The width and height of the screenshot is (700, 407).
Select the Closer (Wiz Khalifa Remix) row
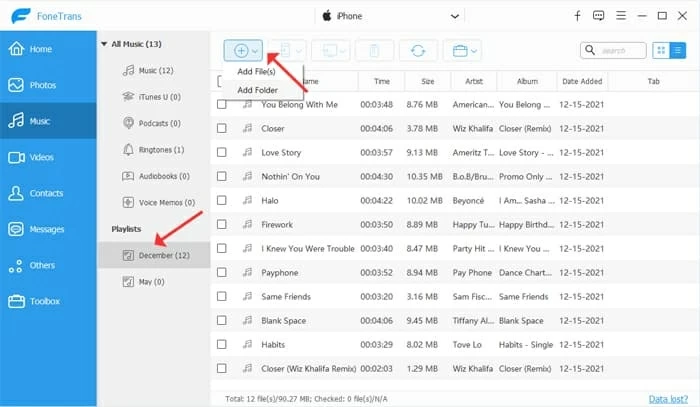point(454,369)
